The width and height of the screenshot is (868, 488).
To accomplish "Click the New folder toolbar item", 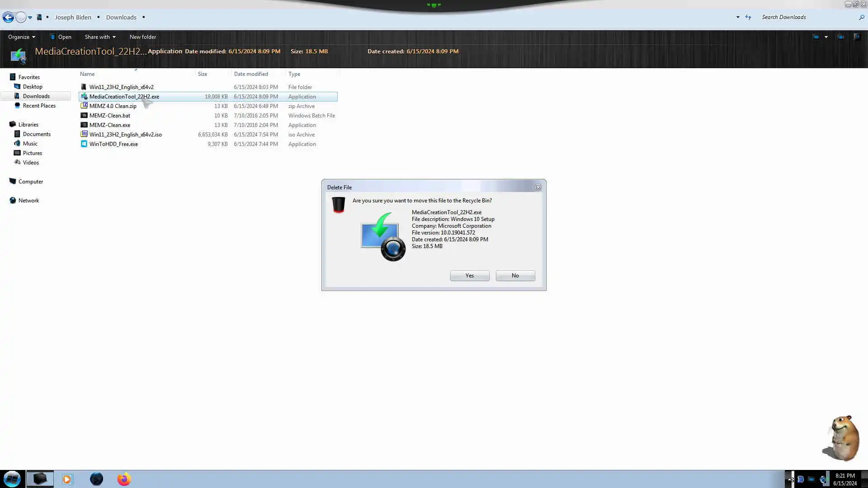I will point(142,37).
